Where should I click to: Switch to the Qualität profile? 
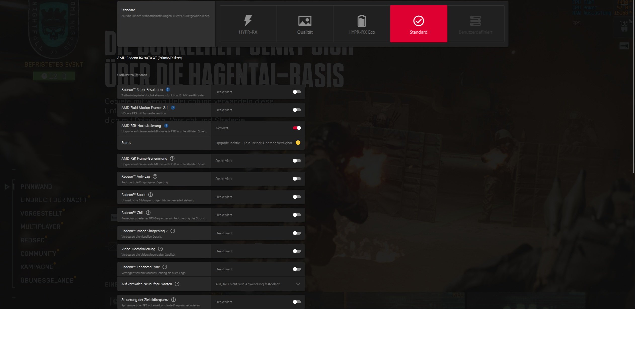tap(305, 24)
